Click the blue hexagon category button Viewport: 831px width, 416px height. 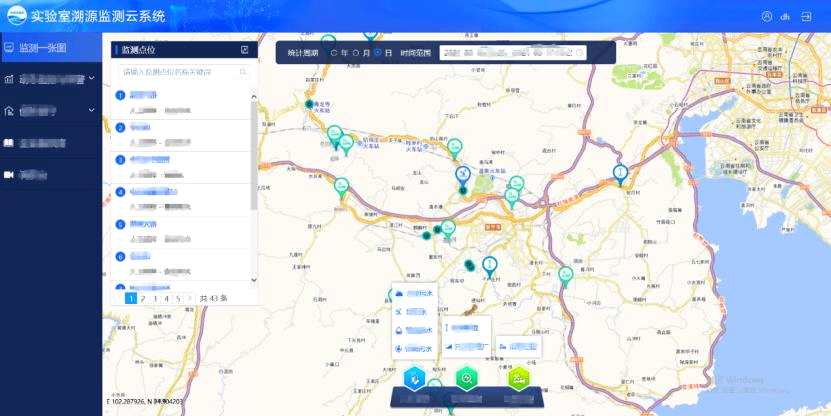pos(414,379)
